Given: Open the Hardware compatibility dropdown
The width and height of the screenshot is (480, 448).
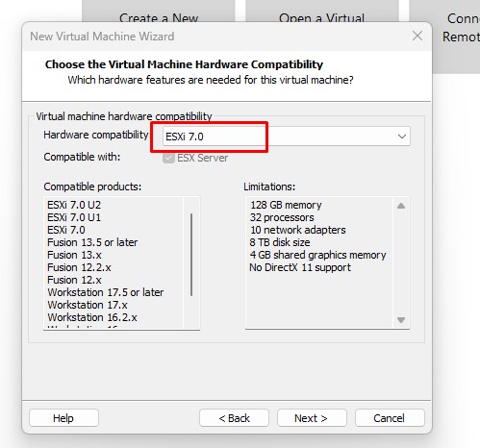Looking at the screenshot, I should 287,137.
